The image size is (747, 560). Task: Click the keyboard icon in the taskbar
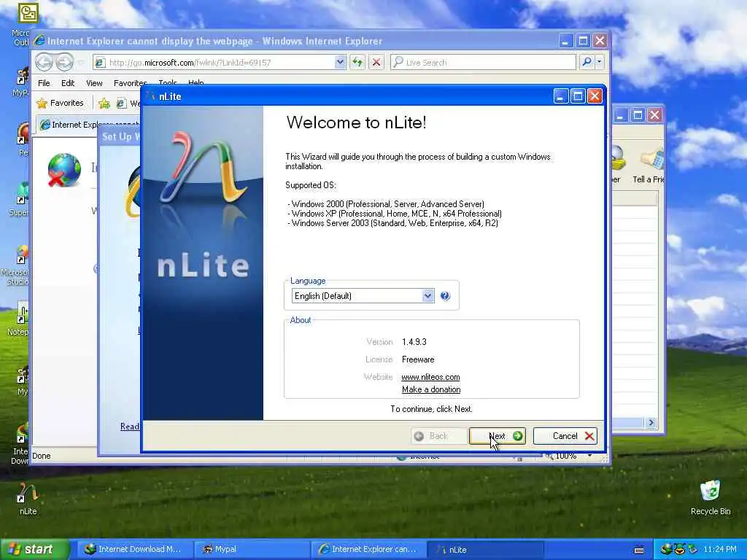pyautogui.click(x=639, y=550)
